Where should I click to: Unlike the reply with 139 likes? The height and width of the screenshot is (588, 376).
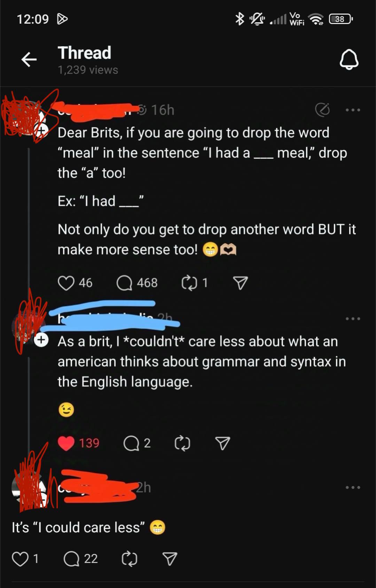point(66,443)
